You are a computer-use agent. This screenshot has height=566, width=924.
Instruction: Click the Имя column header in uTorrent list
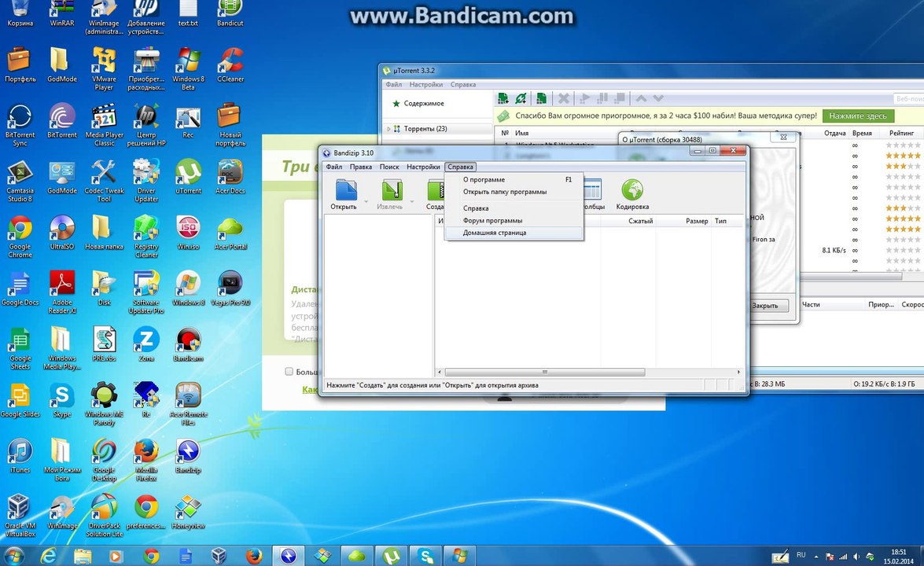(522, 133)
